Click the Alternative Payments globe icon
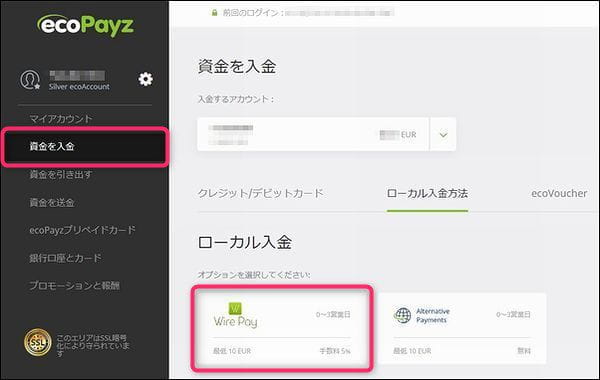The height and width of the screenshot is (380, 600). pos(402,315)
